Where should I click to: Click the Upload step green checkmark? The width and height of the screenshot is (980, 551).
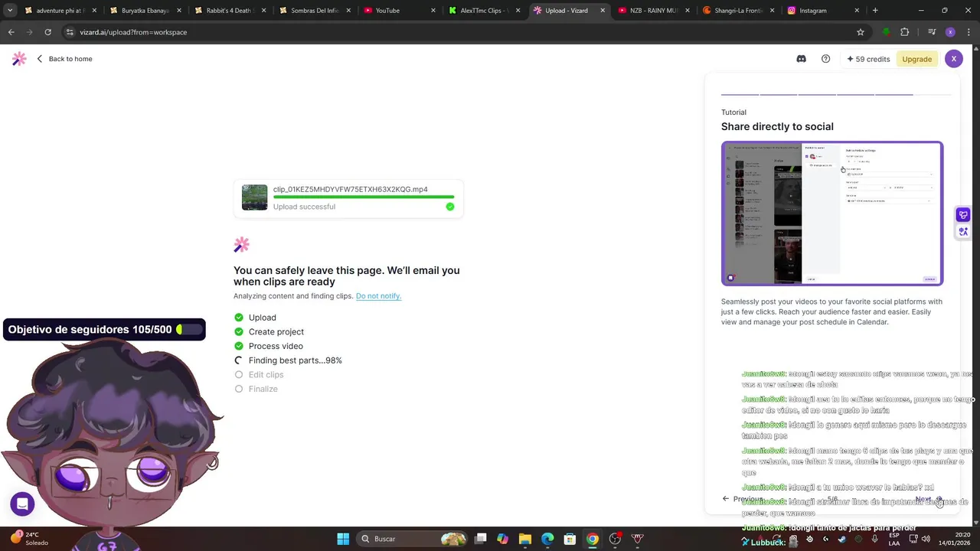click(x=239, y=318)
